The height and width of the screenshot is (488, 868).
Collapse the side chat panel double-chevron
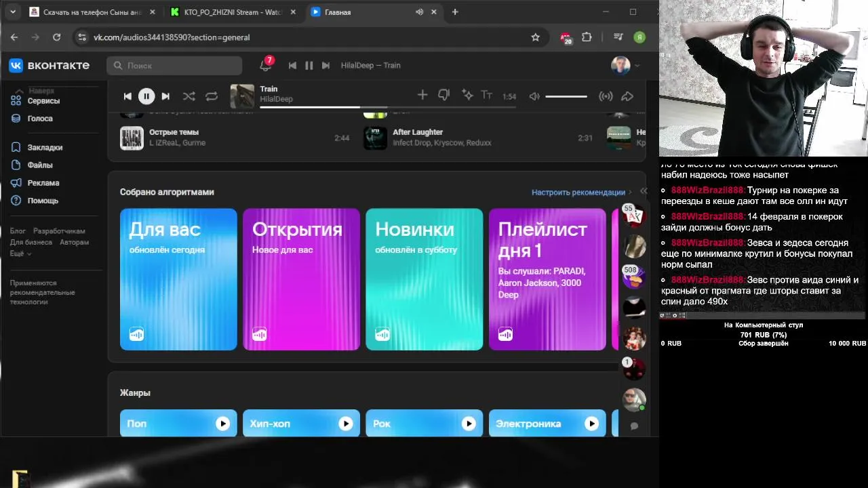[644, 192]
